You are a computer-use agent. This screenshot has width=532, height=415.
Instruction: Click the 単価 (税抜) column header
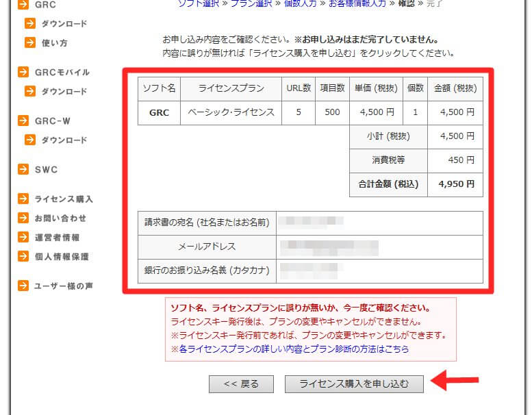click(x=377, y=88)
